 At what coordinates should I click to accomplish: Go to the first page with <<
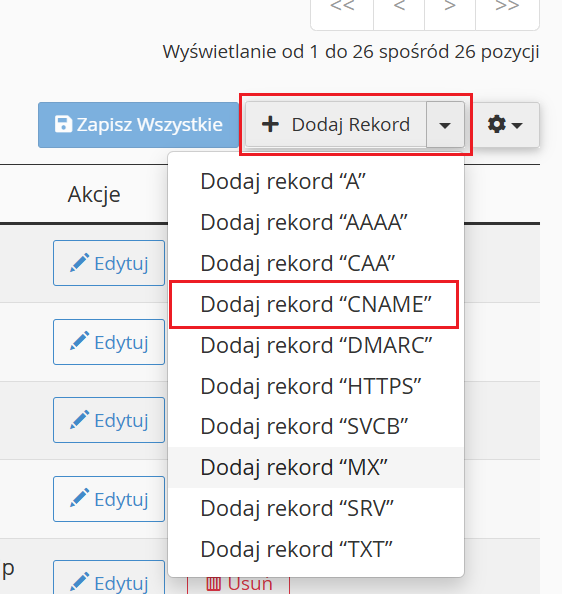click(x=342, y=8)
